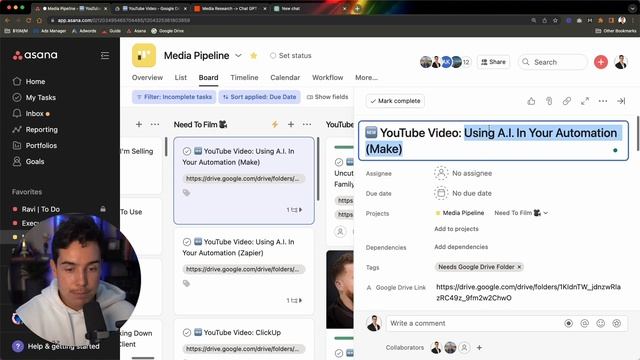
Task: Click the red plus quick-add button
Action: click(601, 62)
